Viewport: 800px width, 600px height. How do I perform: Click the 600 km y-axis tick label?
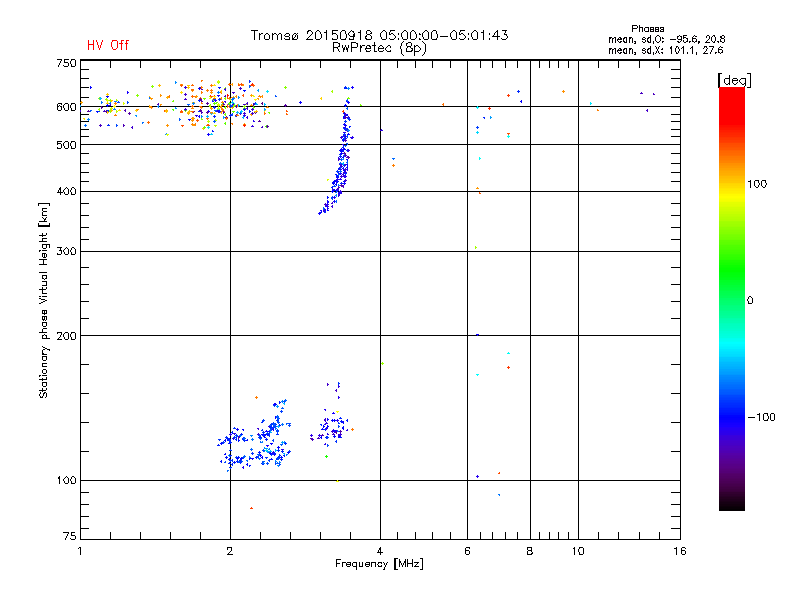pyautogui.click(x=66, y=107)
